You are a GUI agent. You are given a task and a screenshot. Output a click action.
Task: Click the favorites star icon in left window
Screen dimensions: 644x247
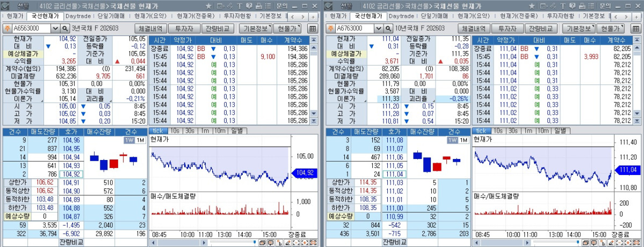point(208,5)
